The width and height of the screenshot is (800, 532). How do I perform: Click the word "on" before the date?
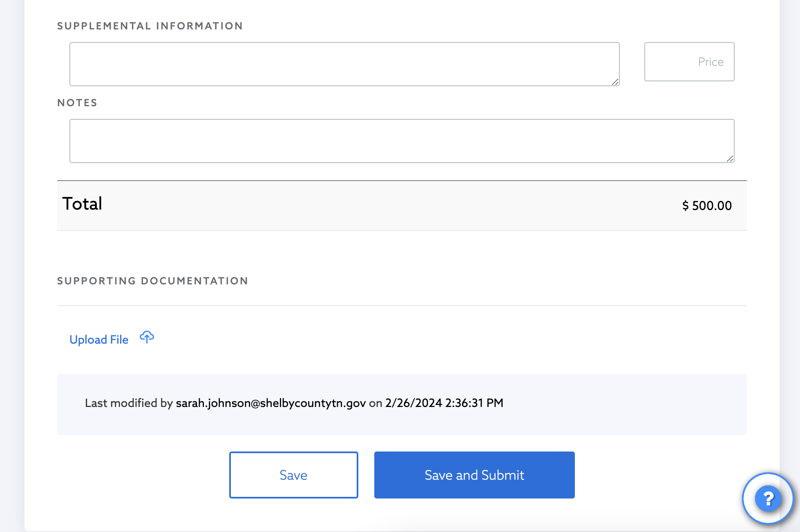[375, 403]
